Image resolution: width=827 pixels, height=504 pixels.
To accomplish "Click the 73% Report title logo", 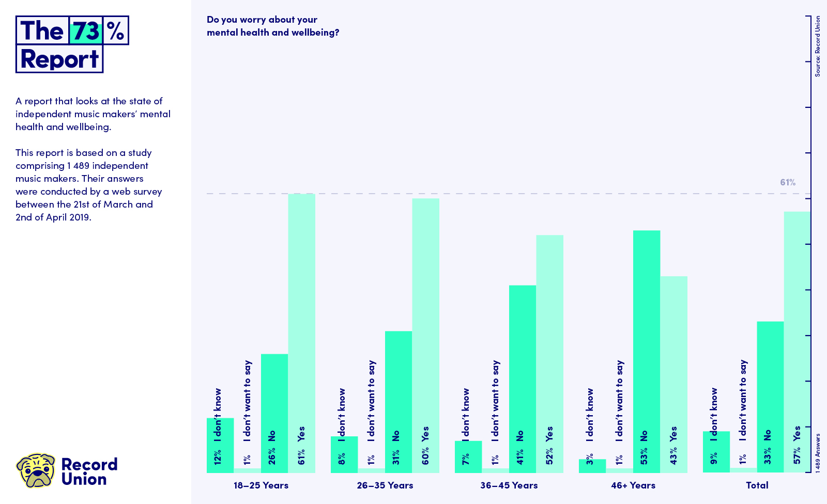I will [x=72, y=44].
